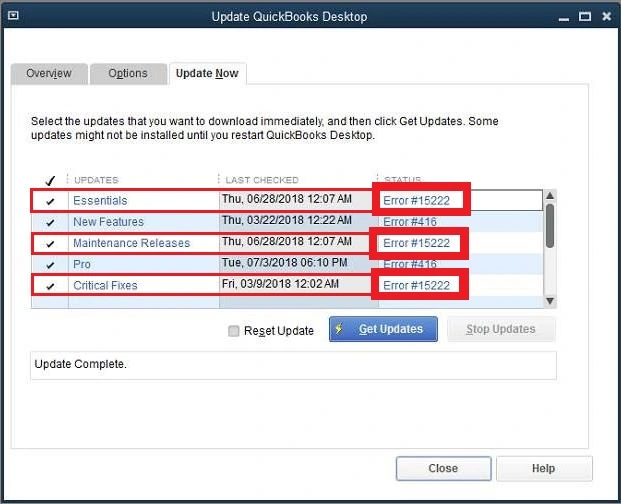The image size is (621, 504).
Task: Click the Close button at bottom
Action: tap(443, 468)
